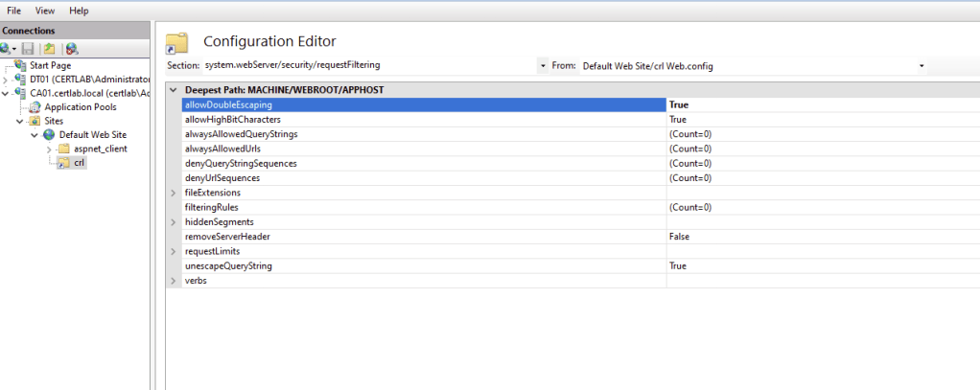Expand the aspnet_client folder node
The width and height of the screenshot is (980, 390).
click(x=49, y=149)
